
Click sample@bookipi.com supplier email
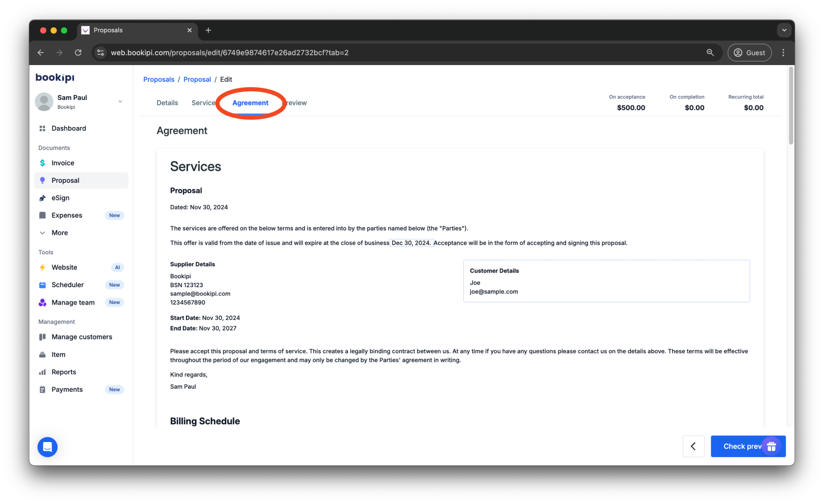click(x=200, y=294)
